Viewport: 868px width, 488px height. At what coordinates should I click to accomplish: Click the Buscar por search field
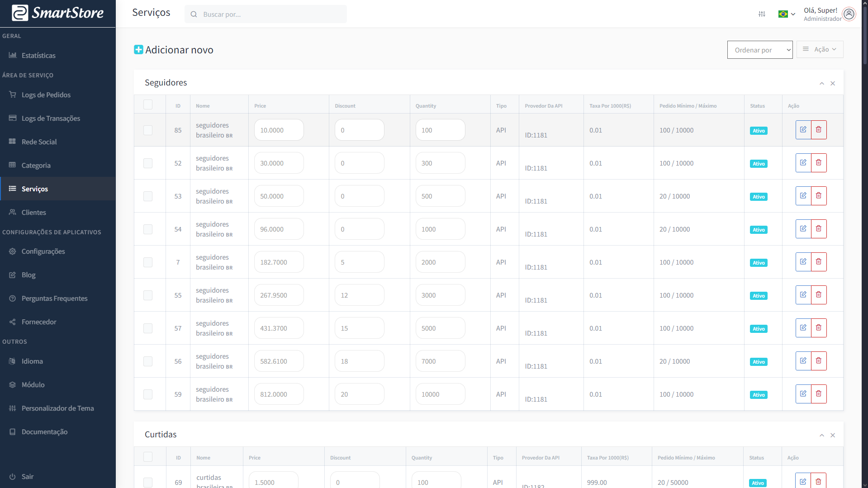coord(271,14)
